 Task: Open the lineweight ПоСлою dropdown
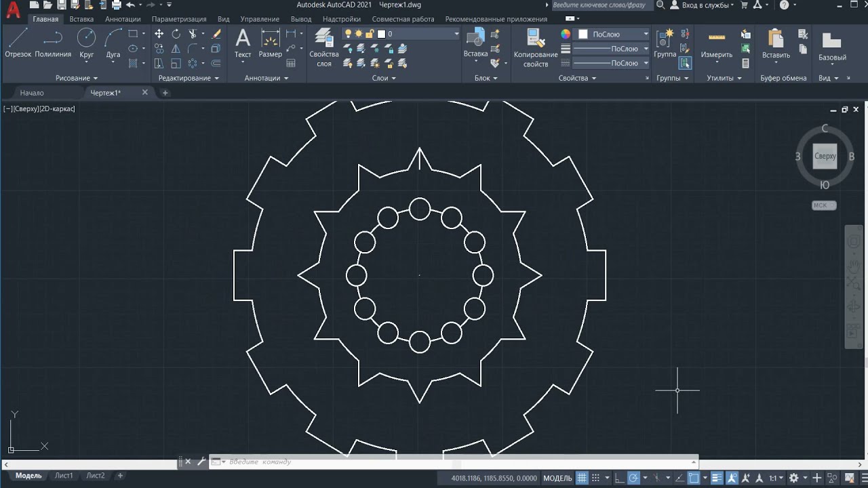(x=611, y=49)
